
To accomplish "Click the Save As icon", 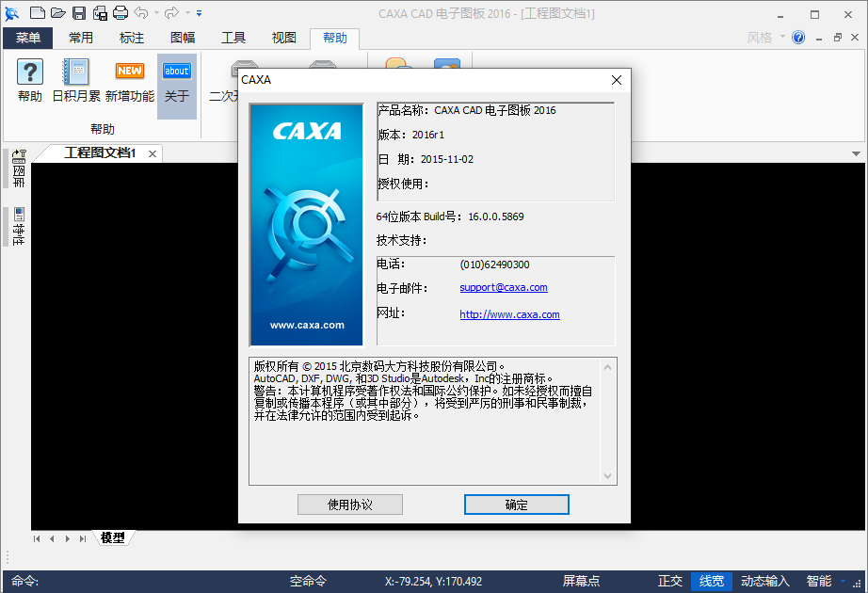I will click(x=100, y=13).
